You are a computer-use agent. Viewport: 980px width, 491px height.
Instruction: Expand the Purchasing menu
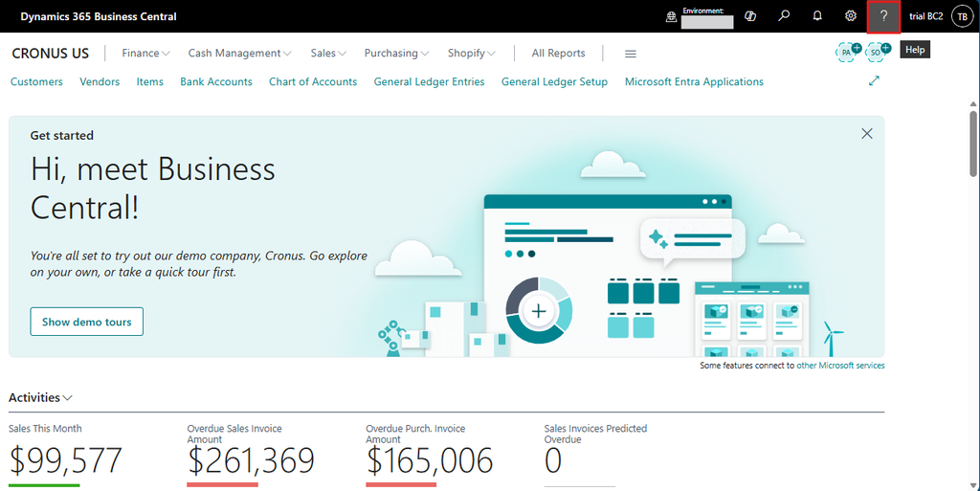click(396, 53)
